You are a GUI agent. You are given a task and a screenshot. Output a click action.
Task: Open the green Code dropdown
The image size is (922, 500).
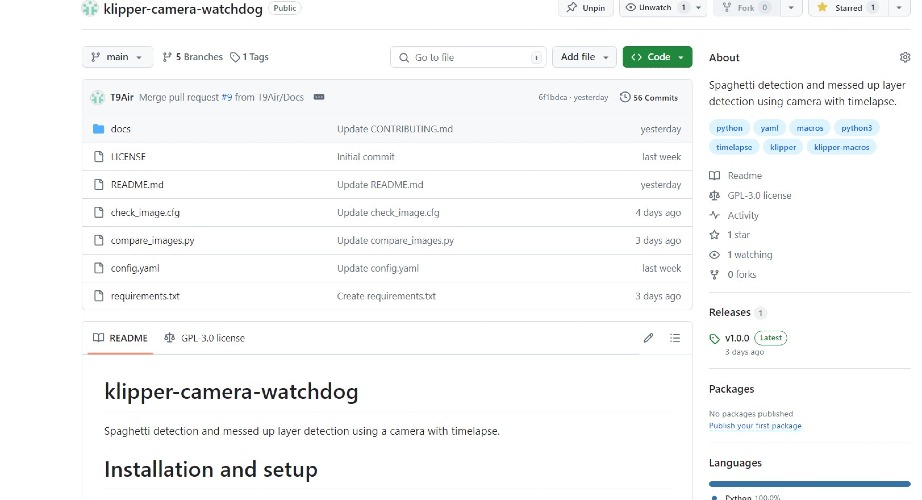657,57
